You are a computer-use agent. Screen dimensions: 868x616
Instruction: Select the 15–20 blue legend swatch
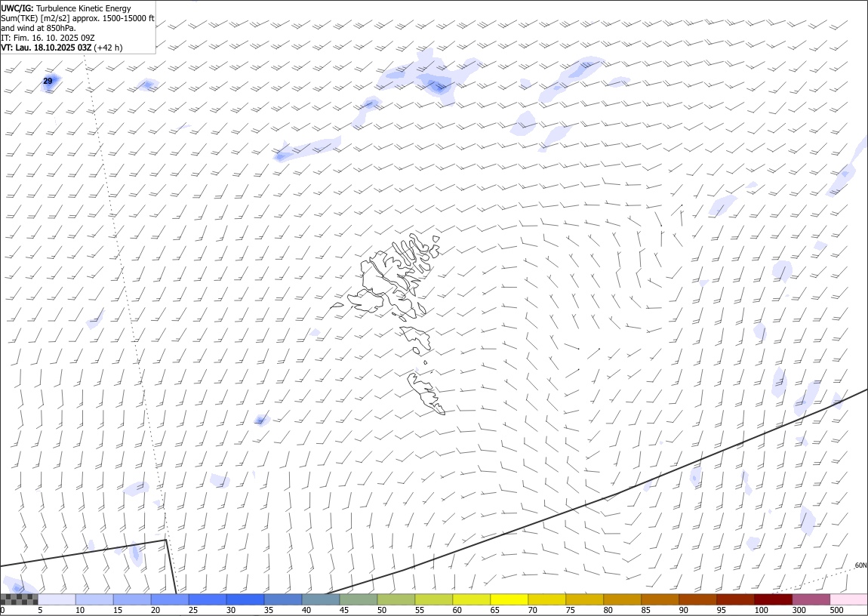coord(132,599)
